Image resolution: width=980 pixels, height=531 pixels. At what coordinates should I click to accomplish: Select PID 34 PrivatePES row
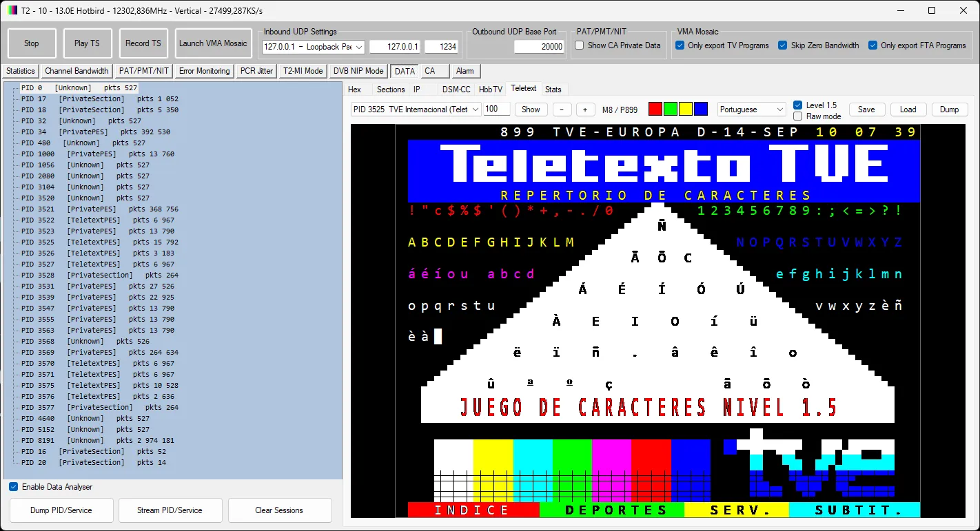[96, 132]
